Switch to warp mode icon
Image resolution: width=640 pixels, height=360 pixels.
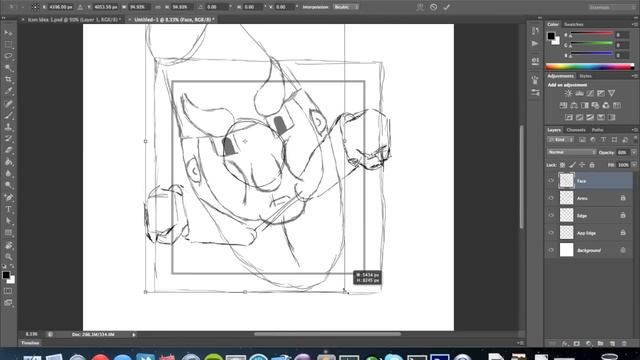coord(420,7)
